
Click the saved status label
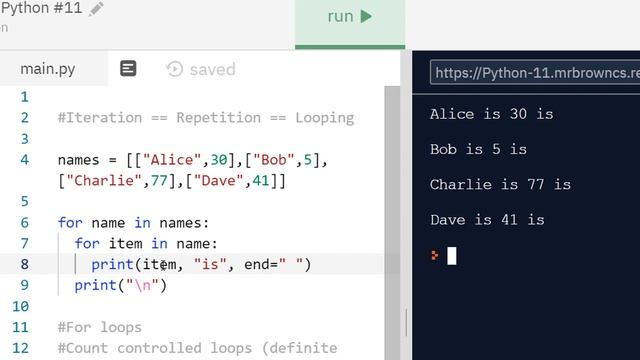(x=213, y=69)
